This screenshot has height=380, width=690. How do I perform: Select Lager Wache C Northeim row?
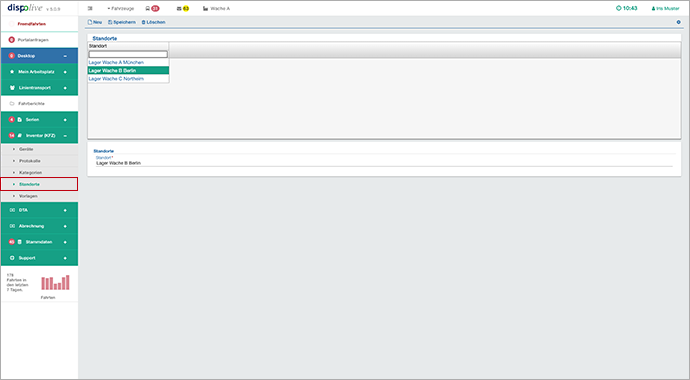128,79
